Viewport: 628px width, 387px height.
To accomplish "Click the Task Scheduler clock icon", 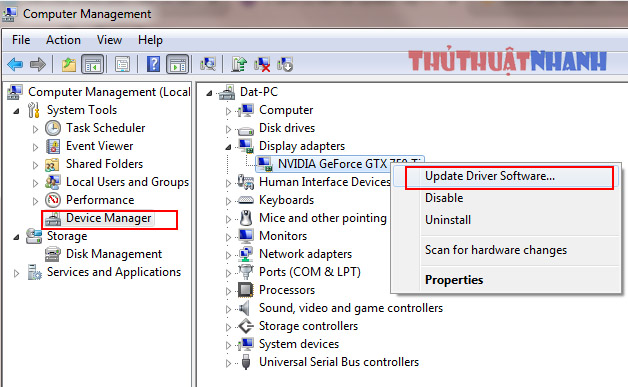I will click(x=53, y=128).
